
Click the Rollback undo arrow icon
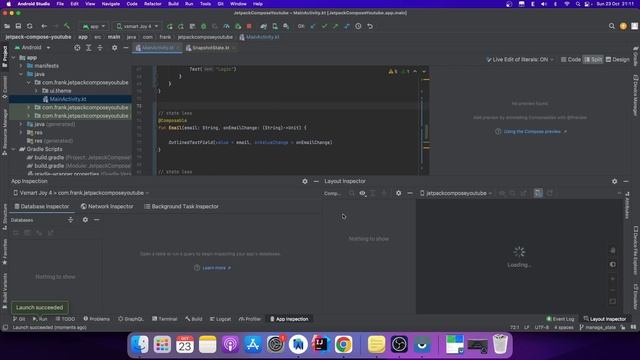click(x=370, y=26)
